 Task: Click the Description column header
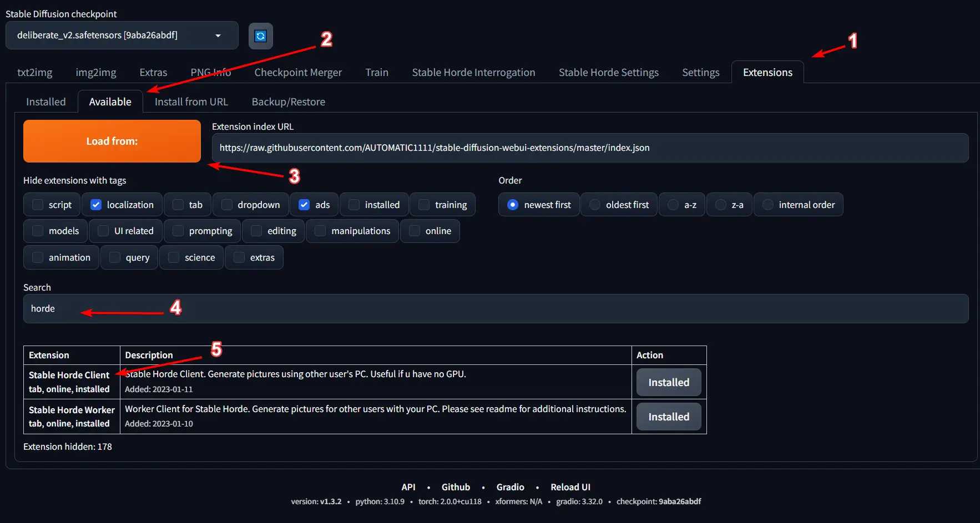point(149,355)
